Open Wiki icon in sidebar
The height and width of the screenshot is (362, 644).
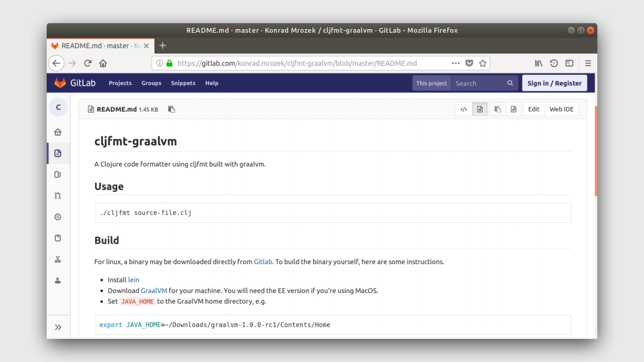[x=58, y=238]
